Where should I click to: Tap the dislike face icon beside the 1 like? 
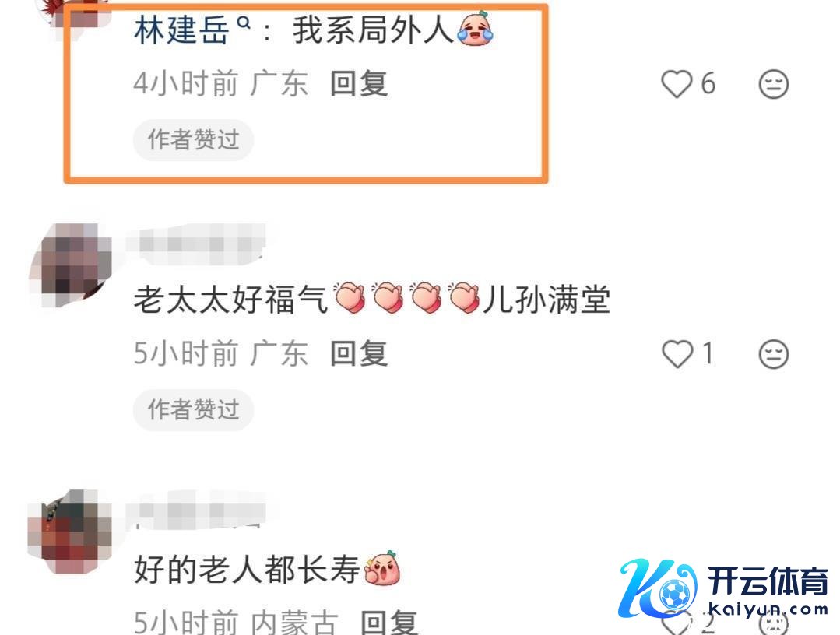774,354
